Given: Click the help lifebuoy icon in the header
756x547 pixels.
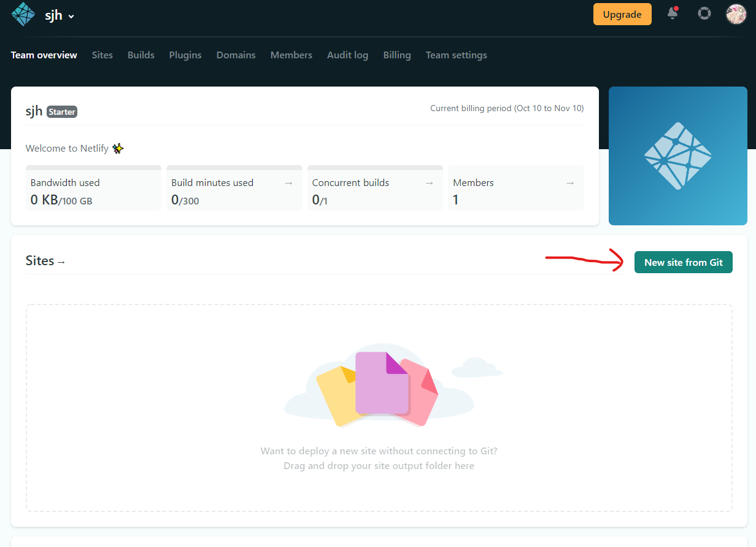Looking at the screenshot, I should point(704,13).
